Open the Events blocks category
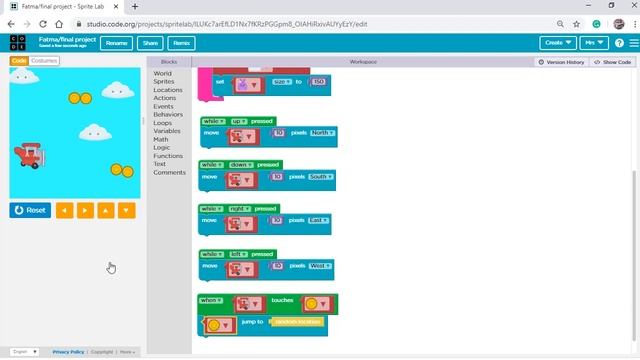Screen dimensions: 640x360 coord(163,107)
